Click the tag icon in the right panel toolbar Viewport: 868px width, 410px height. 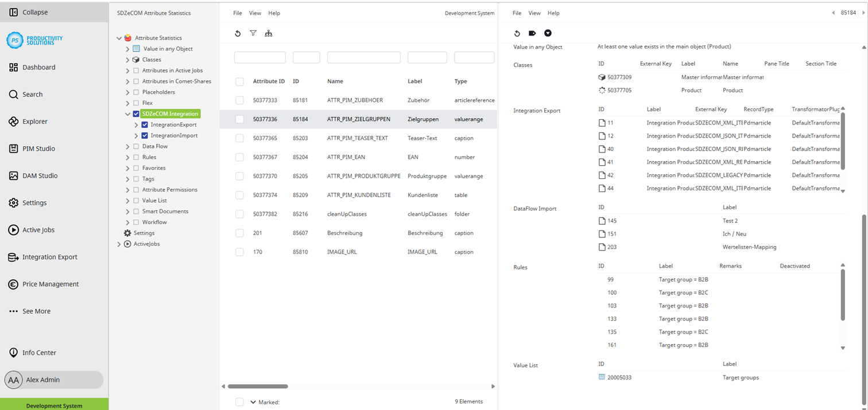[532, 33]
